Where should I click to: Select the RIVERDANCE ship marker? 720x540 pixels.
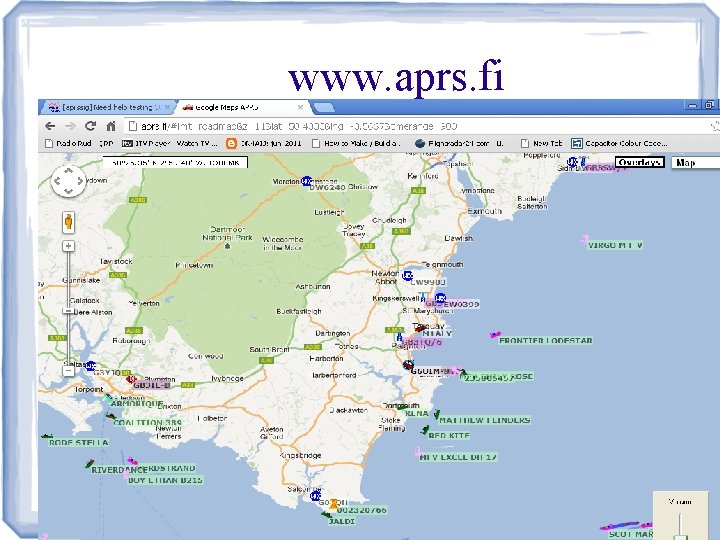[90, 464]
